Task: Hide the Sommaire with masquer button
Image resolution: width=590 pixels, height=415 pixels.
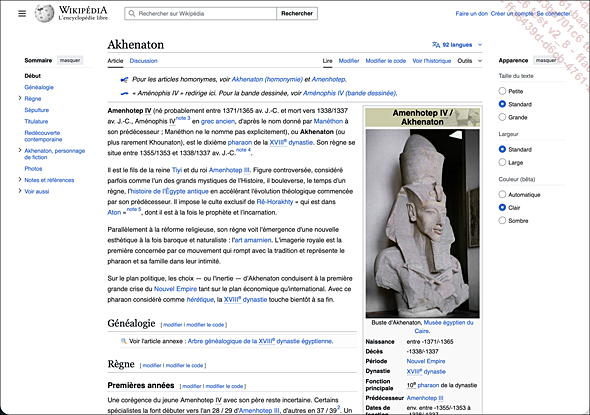Action: pyautogui.click(x=70, y=60)
